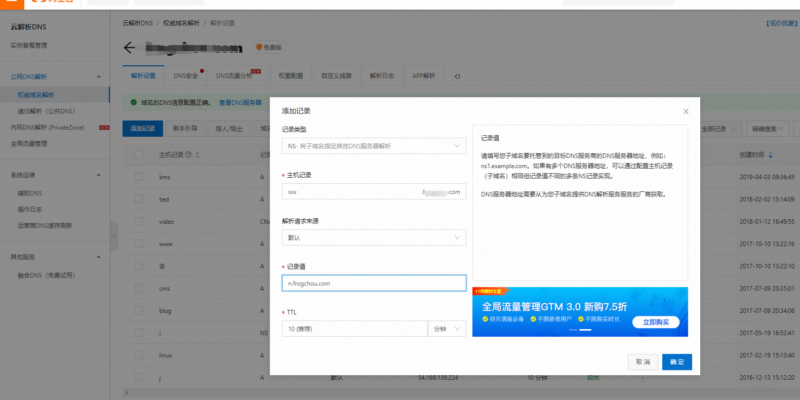Click the back arrow beside domain name
This screenshot has width=800, height=400.
pos(128,47)
